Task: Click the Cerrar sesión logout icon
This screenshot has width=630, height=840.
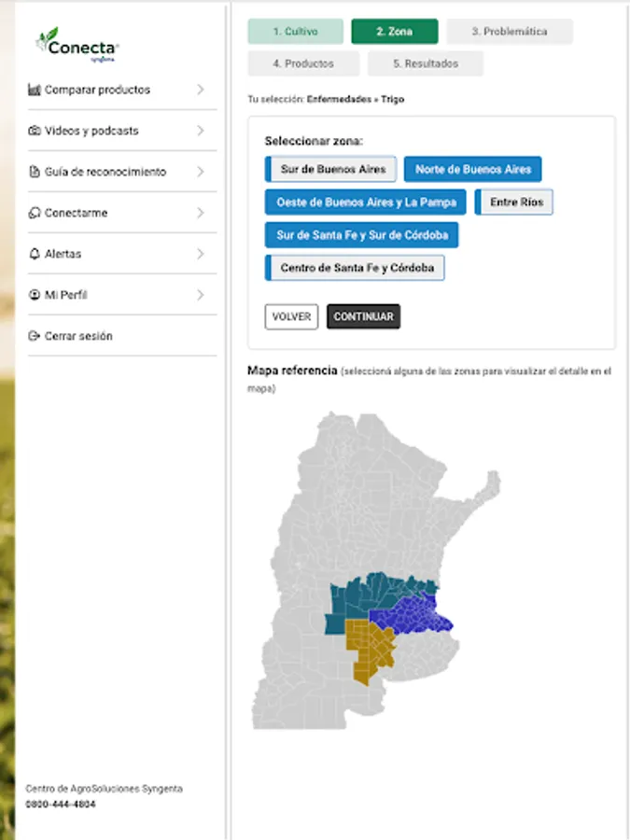Action: point(35,336)
